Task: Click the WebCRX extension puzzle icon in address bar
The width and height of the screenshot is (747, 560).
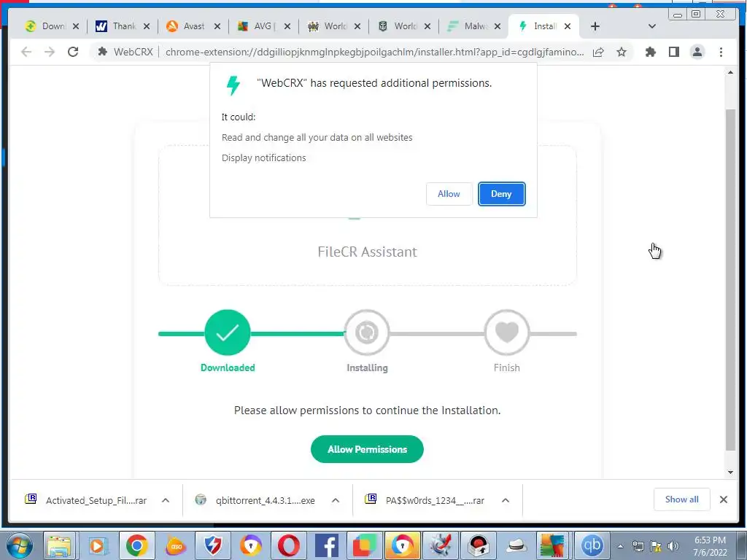Action: (102, 52)
